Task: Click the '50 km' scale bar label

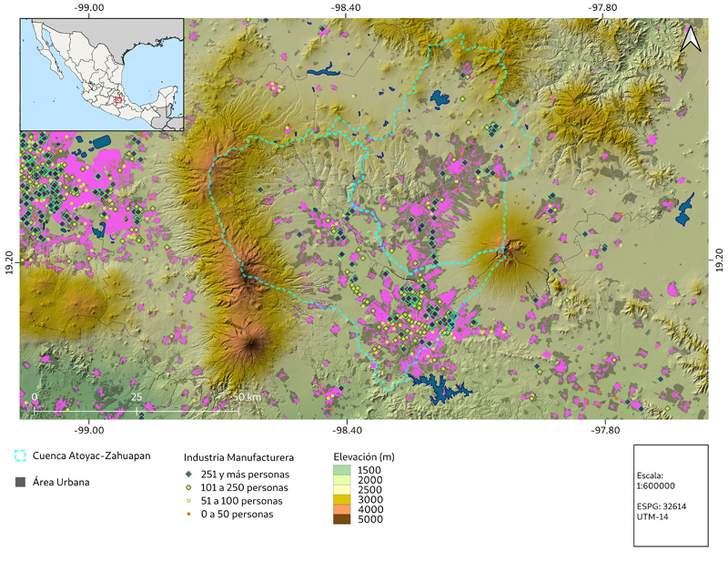Action: point(246,396)
